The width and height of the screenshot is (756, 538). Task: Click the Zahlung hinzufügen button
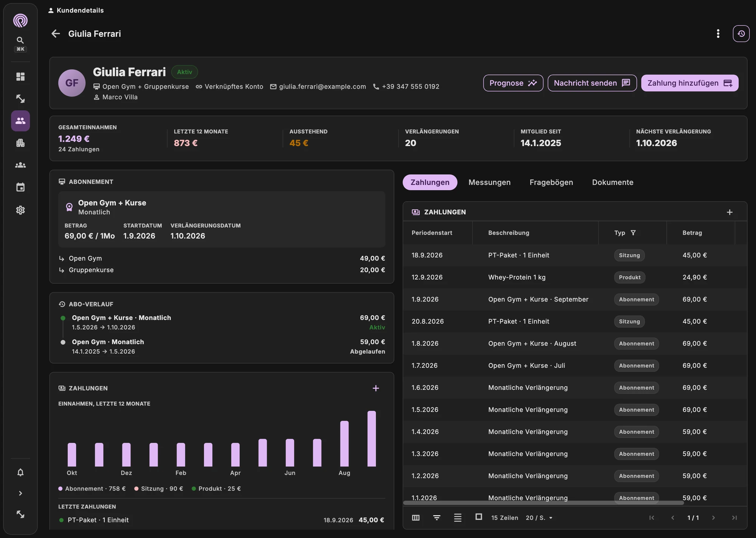(x=690, y=83)
